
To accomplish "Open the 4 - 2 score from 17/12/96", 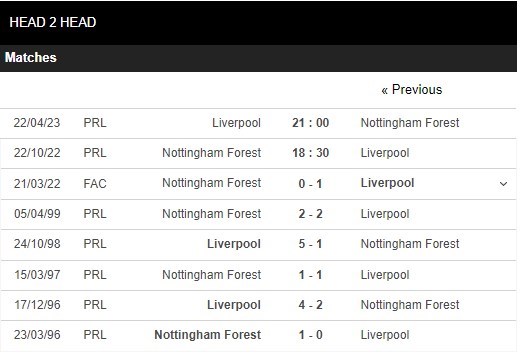I will [310, 305].
